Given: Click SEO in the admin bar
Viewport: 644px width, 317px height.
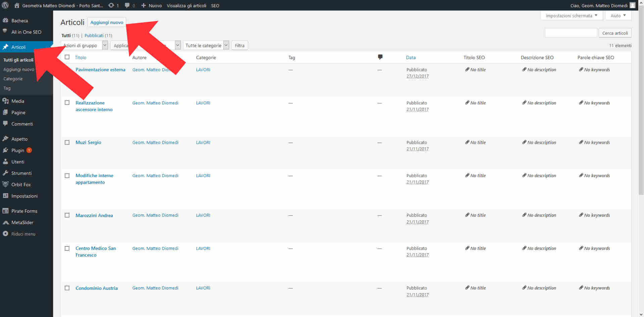Looking at the screenshot, I should point(215,5).
